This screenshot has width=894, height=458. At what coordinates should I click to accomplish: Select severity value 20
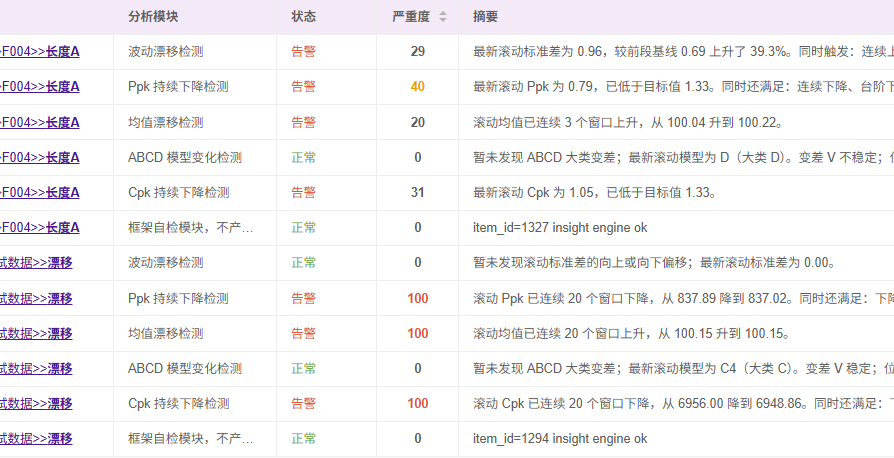(417, 123)
